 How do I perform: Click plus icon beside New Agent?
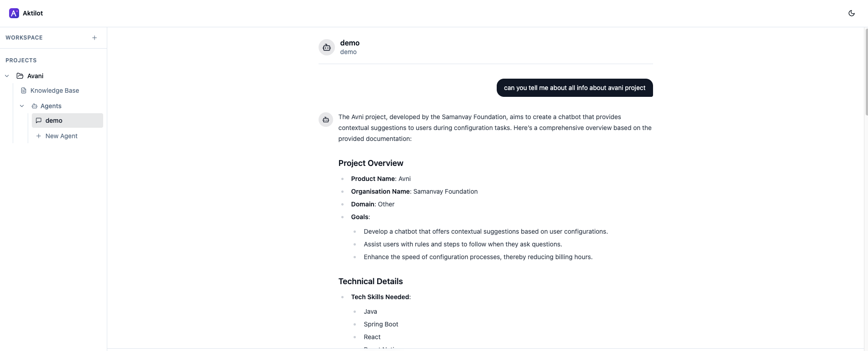tap(39, 136)
